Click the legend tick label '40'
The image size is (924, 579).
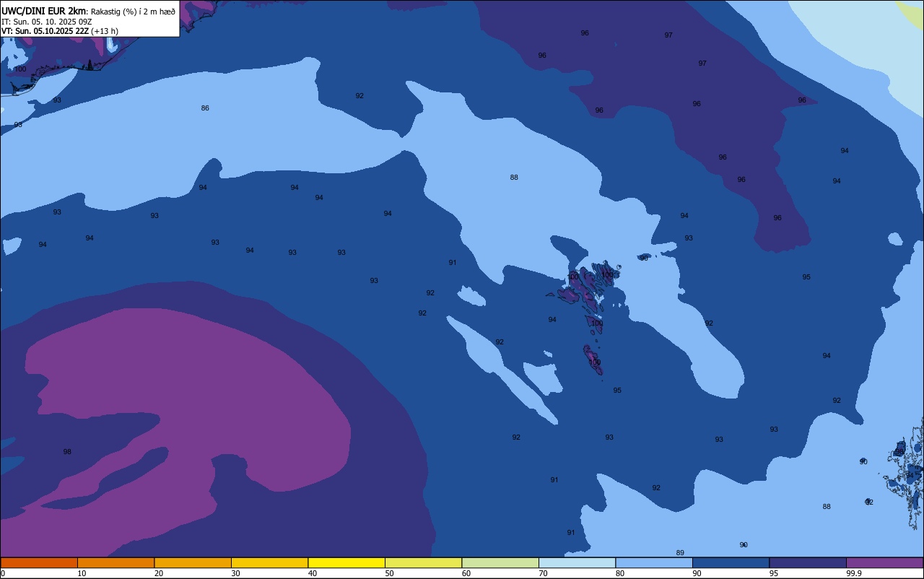point(313,573)
